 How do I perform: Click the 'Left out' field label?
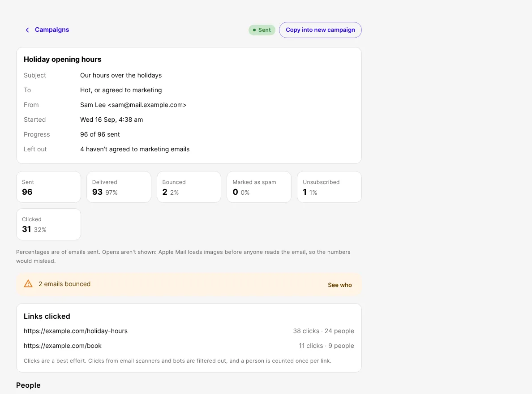35,150
